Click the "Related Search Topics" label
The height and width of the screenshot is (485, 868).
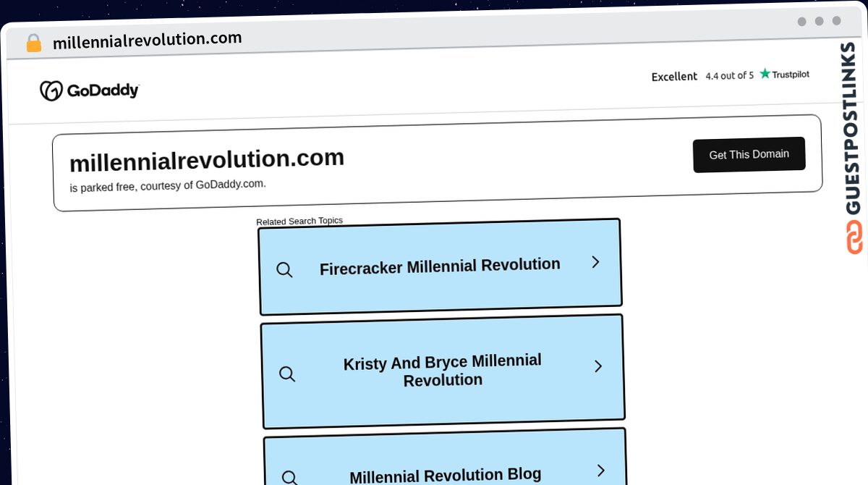pos(299,222)
